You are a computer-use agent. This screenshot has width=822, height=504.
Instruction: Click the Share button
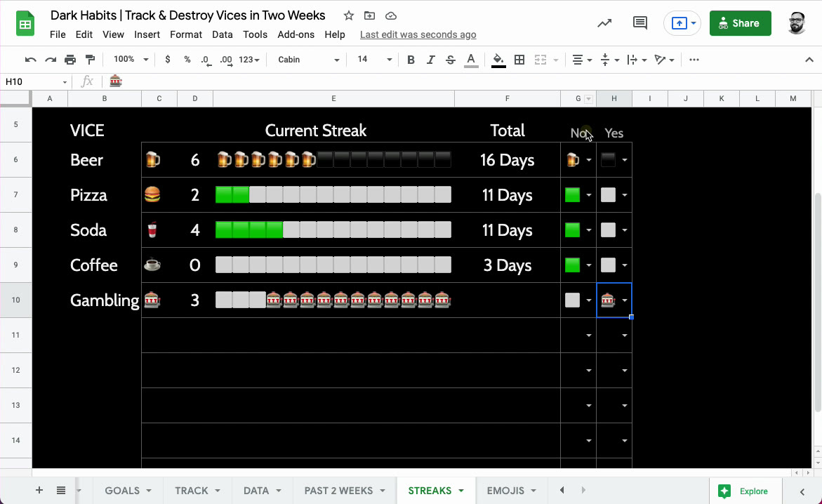coord(740,23)
